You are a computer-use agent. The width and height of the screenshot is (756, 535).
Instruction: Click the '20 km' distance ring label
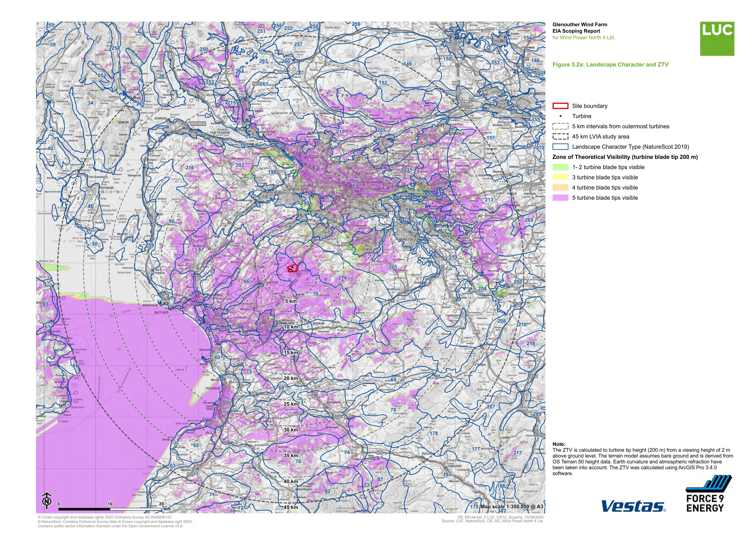click(291, 379)
